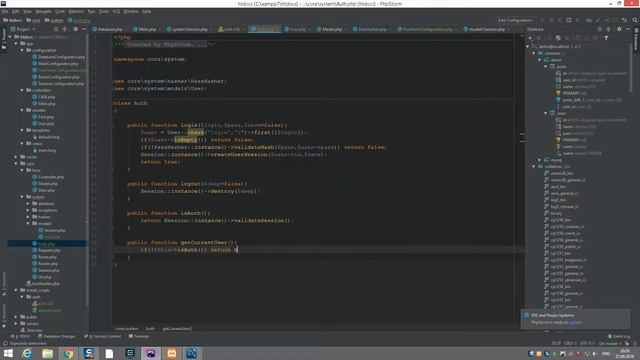Open the File menu
Viewport: 640px width, 360px height.
[x=5, y=12]
